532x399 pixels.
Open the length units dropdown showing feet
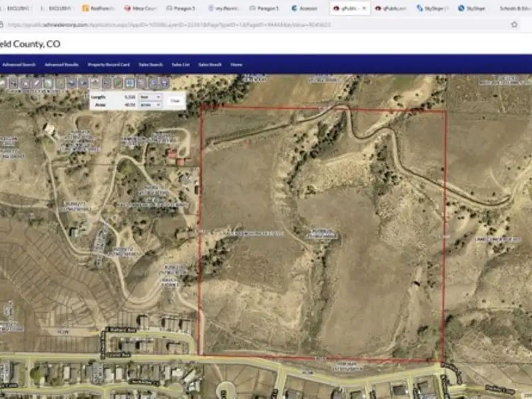[x=149, y=97]
